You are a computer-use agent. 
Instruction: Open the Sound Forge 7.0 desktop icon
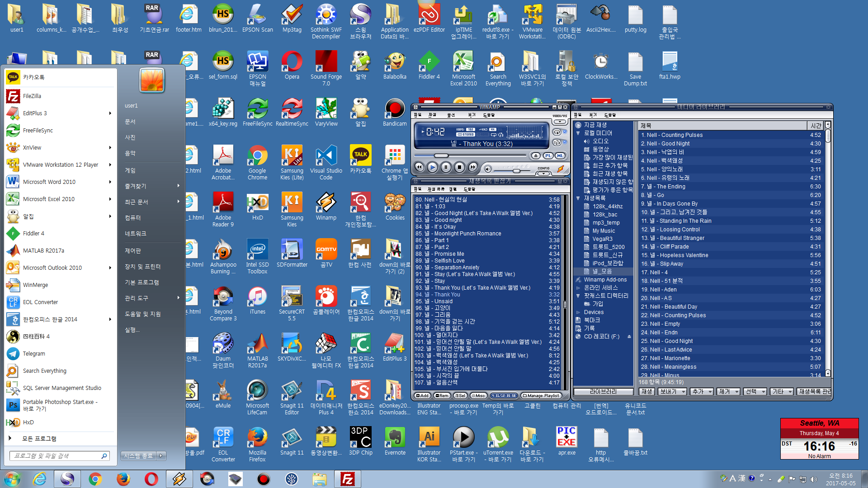(326, 69)
